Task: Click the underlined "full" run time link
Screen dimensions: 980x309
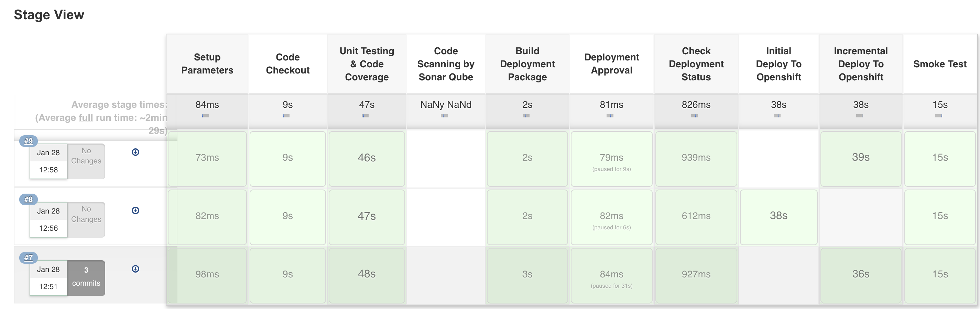Action: 86,117
